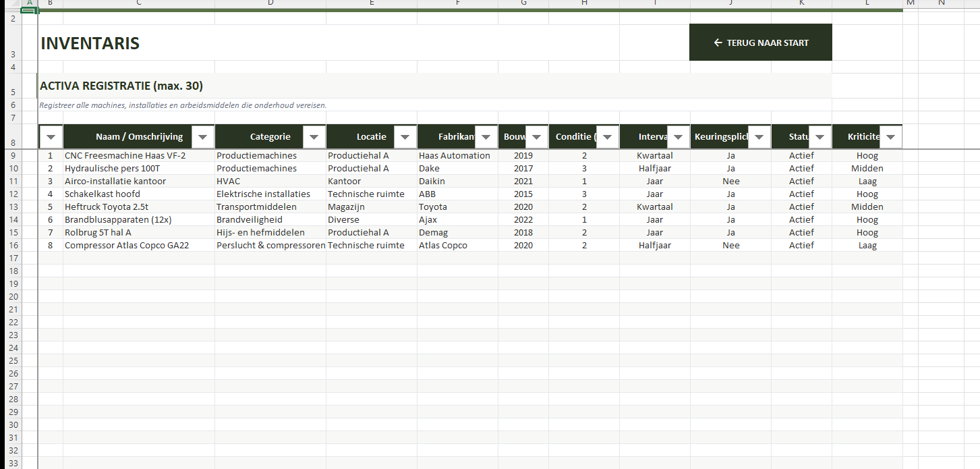The height and width of the screenshot is (469, 980).
Task: Select the Select All corner triangle
Action: pos(10,3)
